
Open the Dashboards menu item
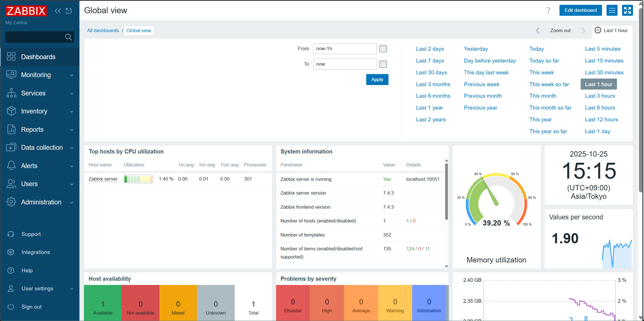(x=38, y=57)
